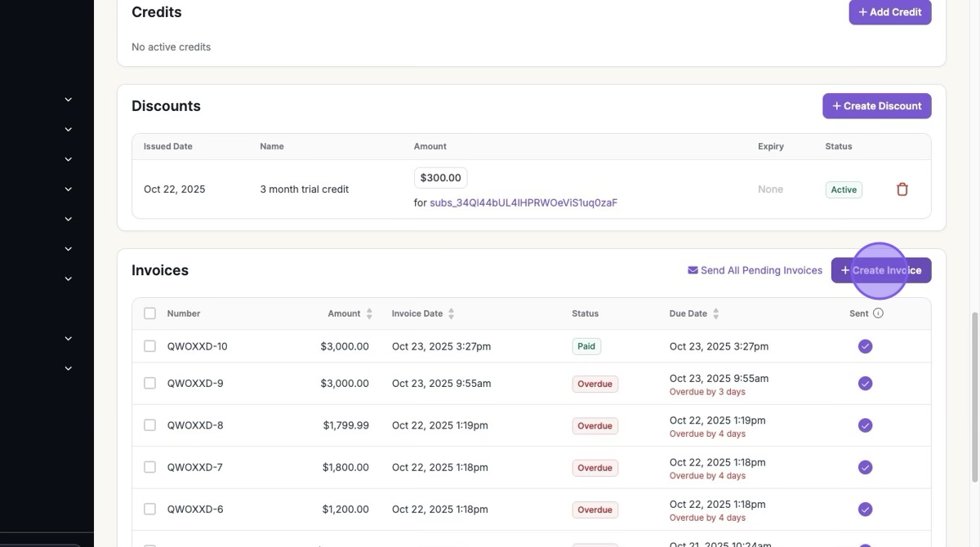Sort invoices by Amount column
The image size is (980, 547).
click(369, 314)
